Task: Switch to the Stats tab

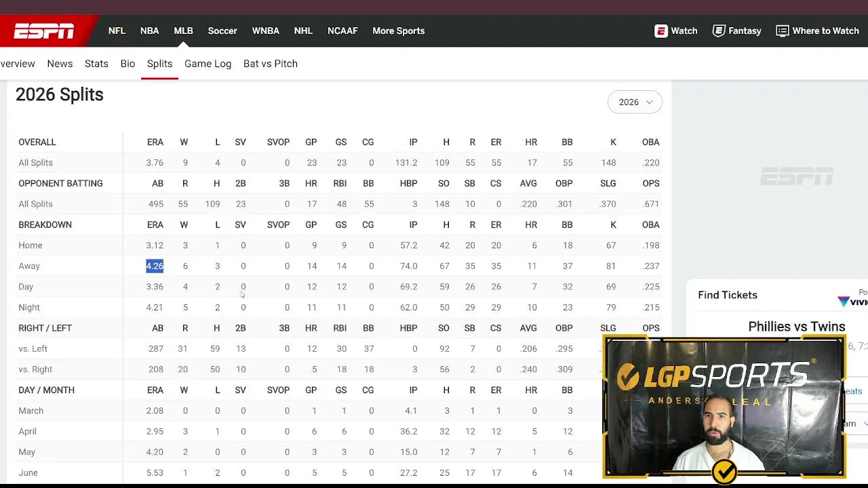Action: (96, 64)
